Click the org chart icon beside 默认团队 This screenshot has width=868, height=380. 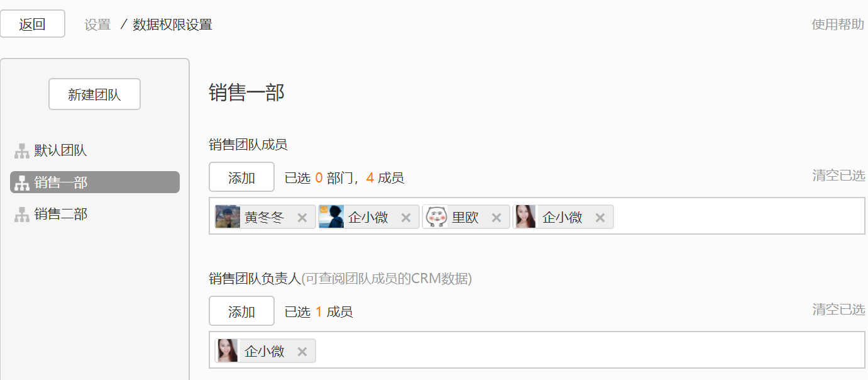[22, 151]
